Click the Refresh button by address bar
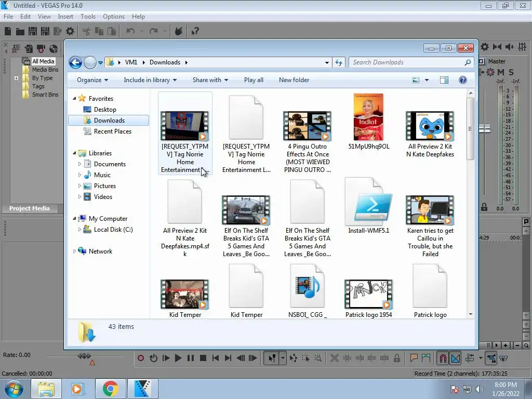This screenshot has width=532, height=399. tap(339, 62)
